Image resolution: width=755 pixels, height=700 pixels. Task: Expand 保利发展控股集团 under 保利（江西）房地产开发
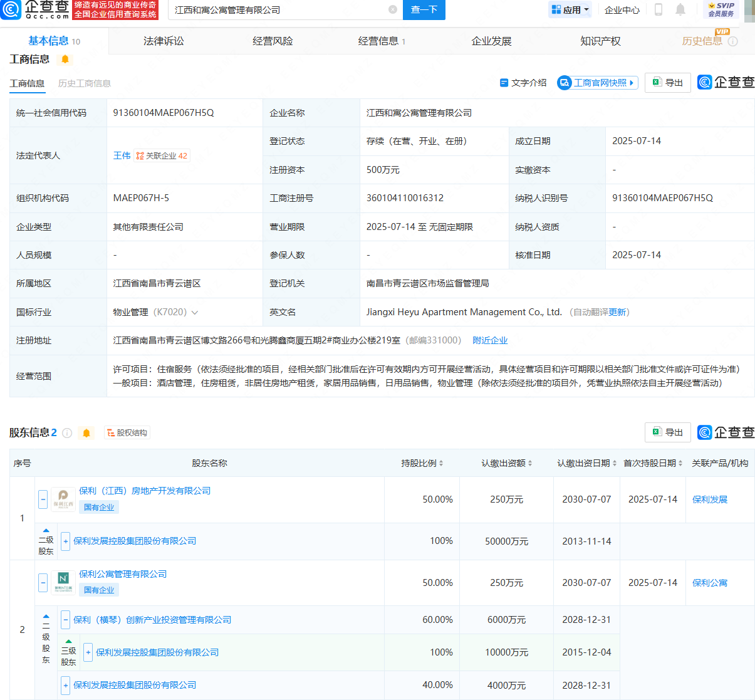point(65,541)
